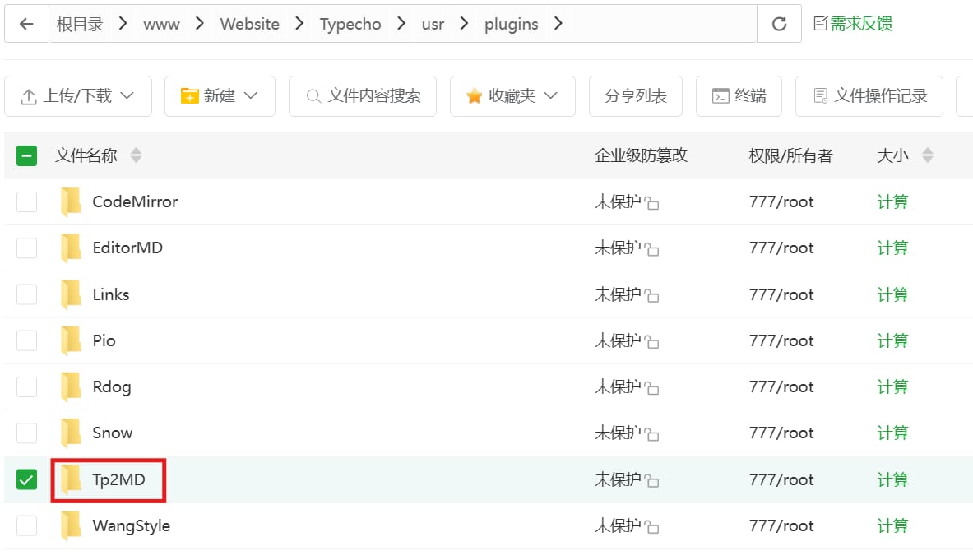This screenshot has height=560, width=973.
Task: Open the 上传/下载 dropdown
Action: [78, 96]
